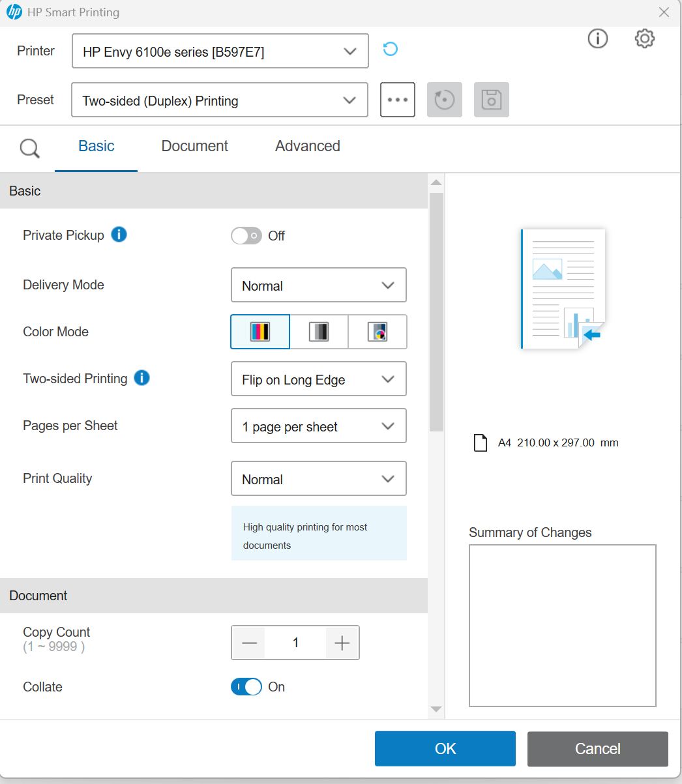Click the Private Pickup info icon
Image resolution: width=682 pixels, height=784 pixels.
point(119,235)
